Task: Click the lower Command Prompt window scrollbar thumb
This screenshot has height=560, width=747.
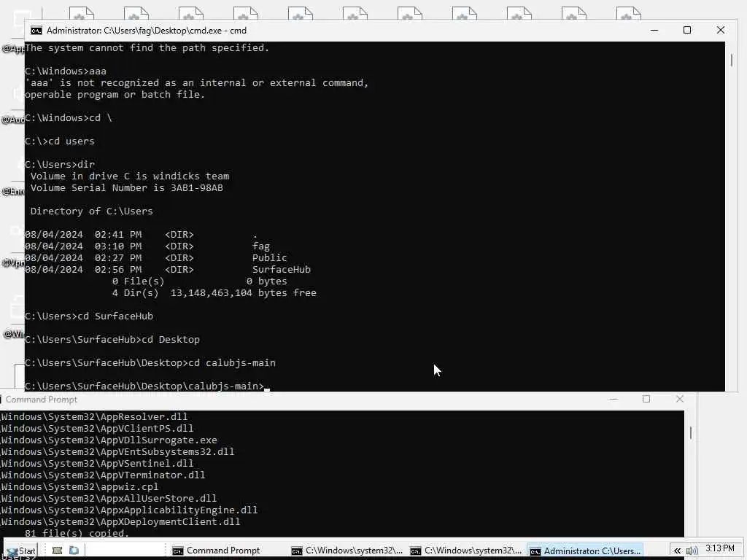Action: click(x=691, y=433)
